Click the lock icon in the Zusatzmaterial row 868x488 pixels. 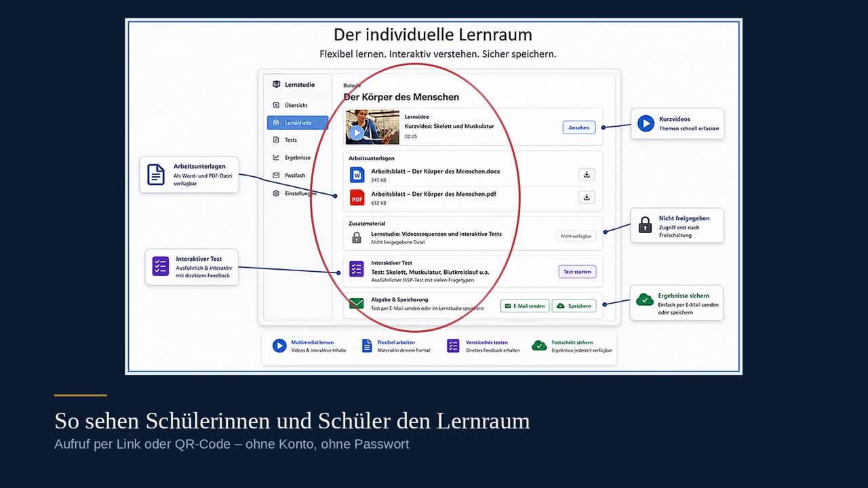(x=357, y=237)
